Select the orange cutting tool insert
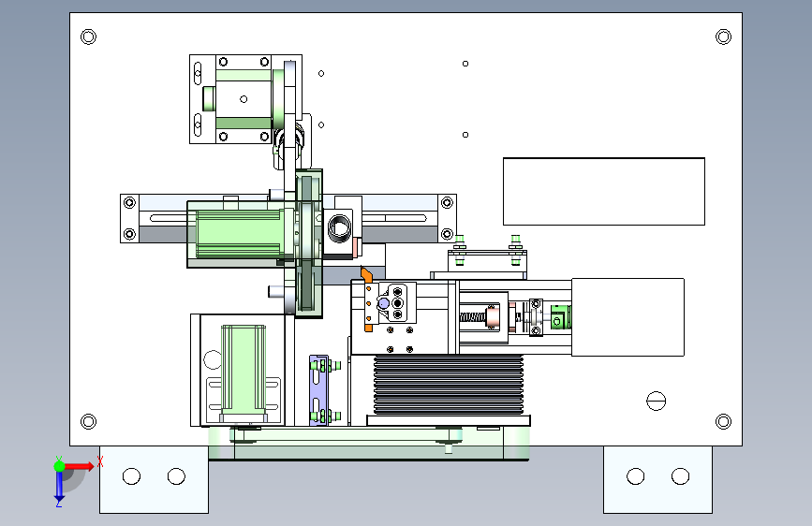Screen dimensions: 812x526 pyautogui.click(x=366, y=274)
